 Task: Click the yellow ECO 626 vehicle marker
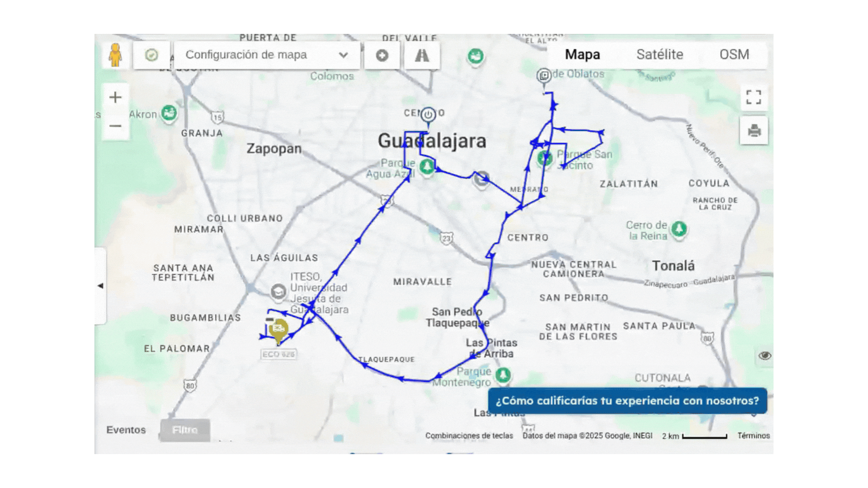click(278, 329)
